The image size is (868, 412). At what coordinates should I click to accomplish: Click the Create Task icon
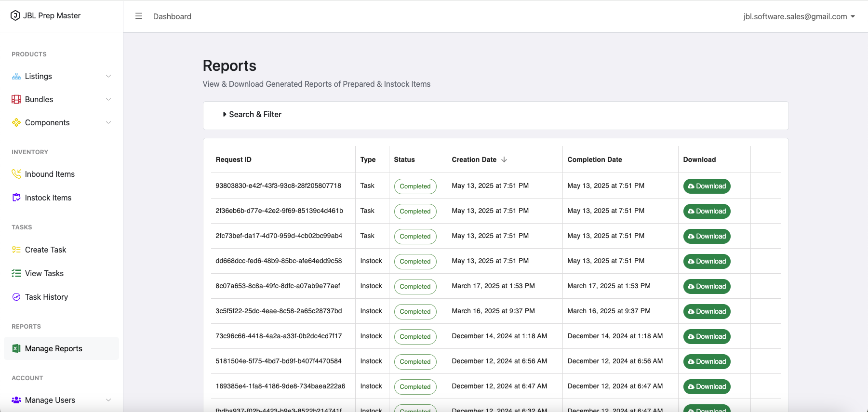point(16,250)
